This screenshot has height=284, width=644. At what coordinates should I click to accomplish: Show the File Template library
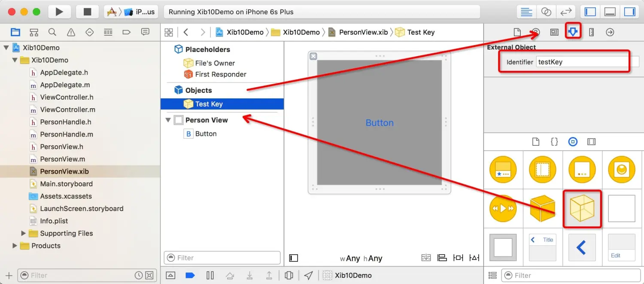click(535, 142)
